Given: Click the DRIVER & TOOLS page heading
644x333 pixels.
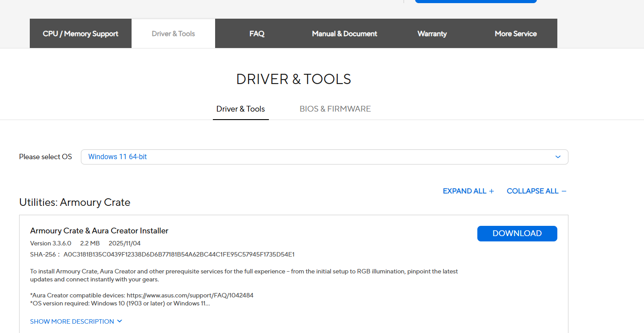Looking at the screenshot, I should point(294,79).
